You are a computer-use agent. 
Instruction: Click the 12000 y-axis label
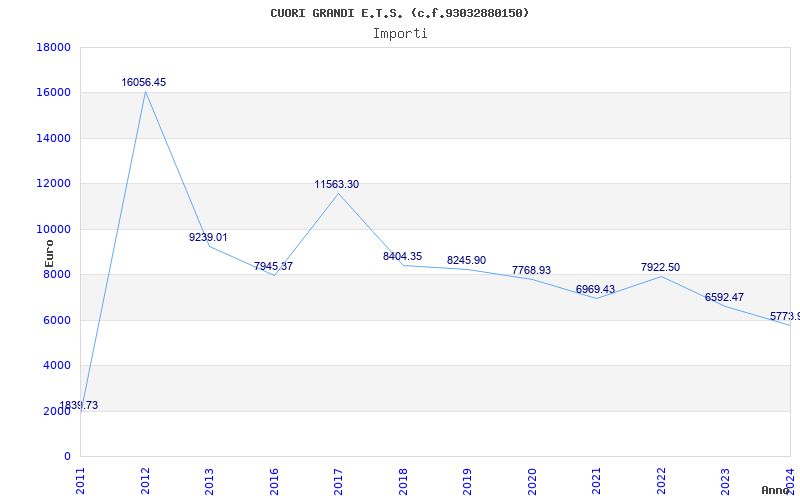(53, 184)
